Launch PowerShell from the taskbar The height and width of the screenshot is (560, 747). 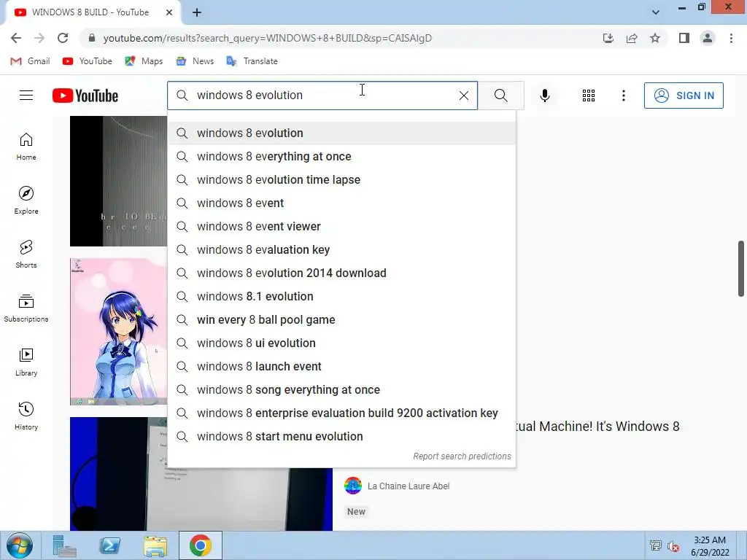click(x=109, y=545)
